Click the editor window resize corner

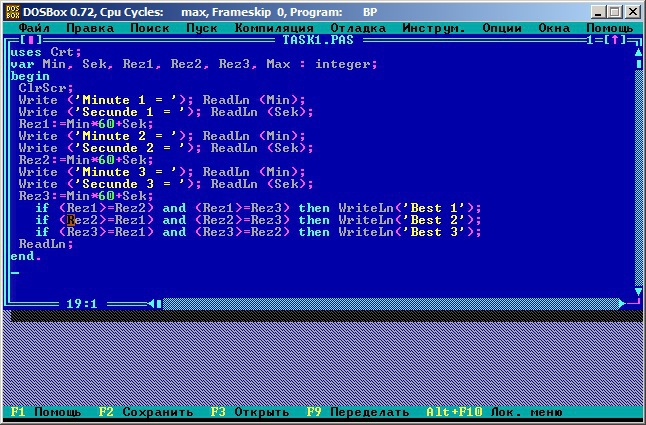[x=636, y=303]
